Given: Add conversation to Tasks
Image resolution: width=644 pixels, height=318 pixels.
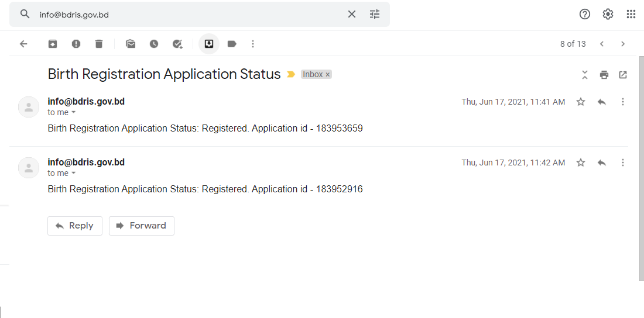Looking at the screenshot, I should coord(177,44).
